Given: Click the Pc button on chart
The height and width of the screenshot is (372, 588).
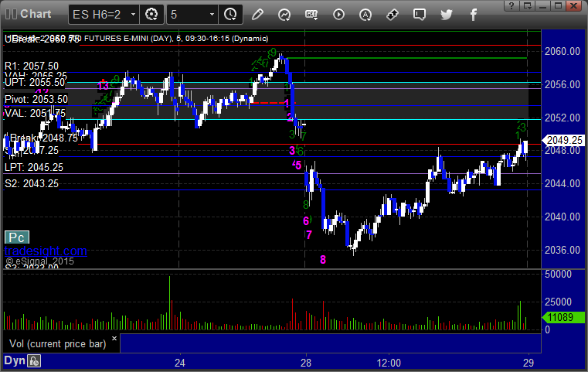Looking at the screenshot, I should [x=17, y=237].
